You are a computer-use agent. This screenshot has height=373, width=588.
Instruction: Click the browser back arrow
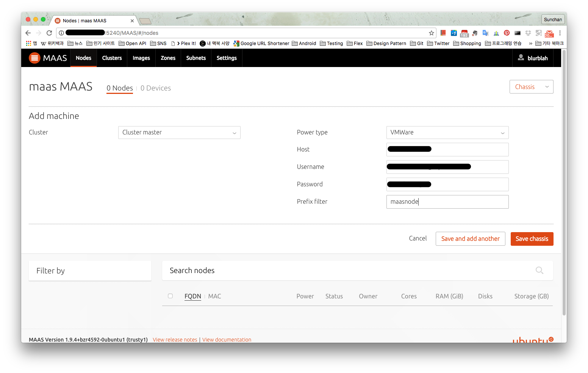[28, 33]
